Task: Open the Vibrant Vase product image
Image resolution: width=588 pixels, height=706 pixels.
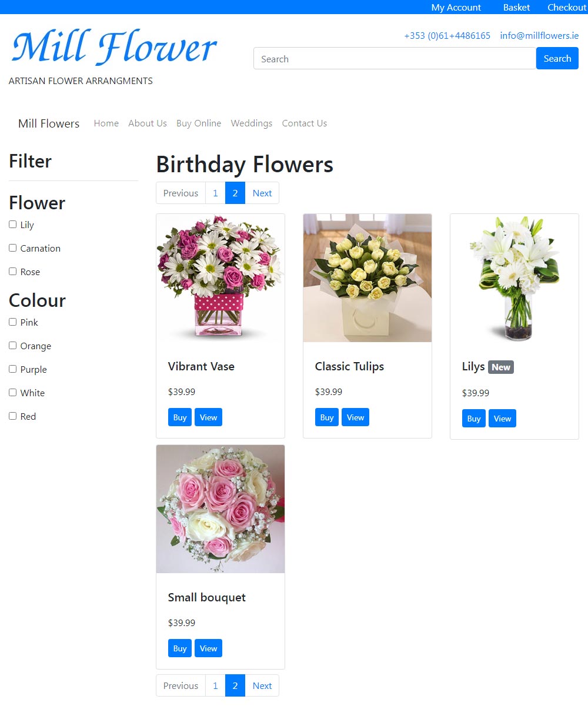Action: click(x=220, y=278)
